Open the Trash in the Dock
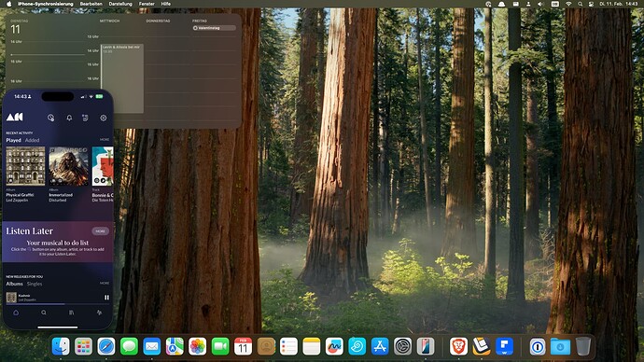This screenshot has height=362, width=644. click(x=582, y=347)
